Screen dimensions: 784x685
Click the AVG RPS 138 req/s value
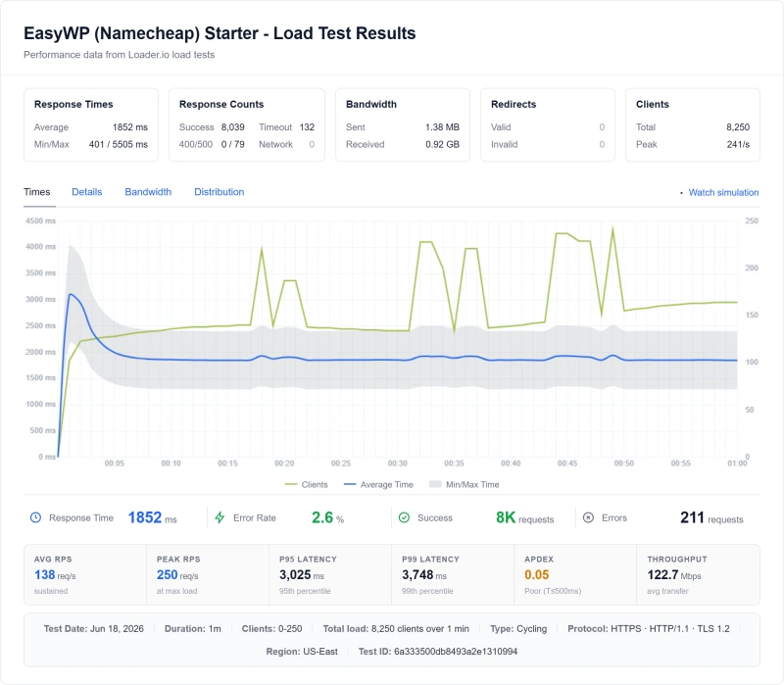pyautogui.click(x=55, y=575)
